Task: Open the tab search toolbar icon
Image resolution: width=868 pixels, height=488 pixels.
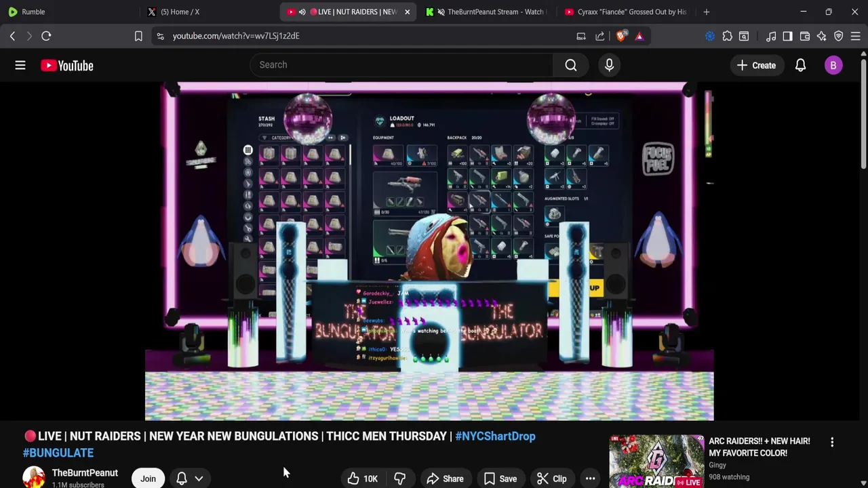Action: tap(744, 36)
